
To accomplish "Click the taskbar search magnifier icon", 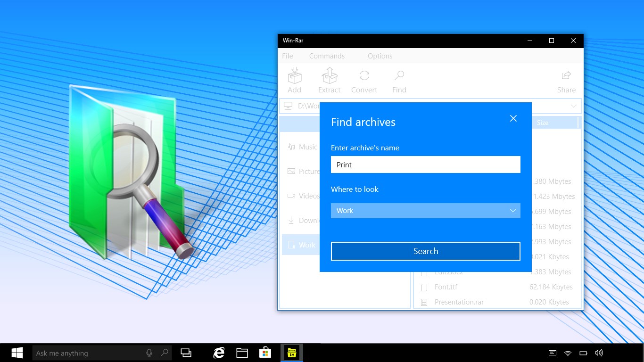I will 164,353.
